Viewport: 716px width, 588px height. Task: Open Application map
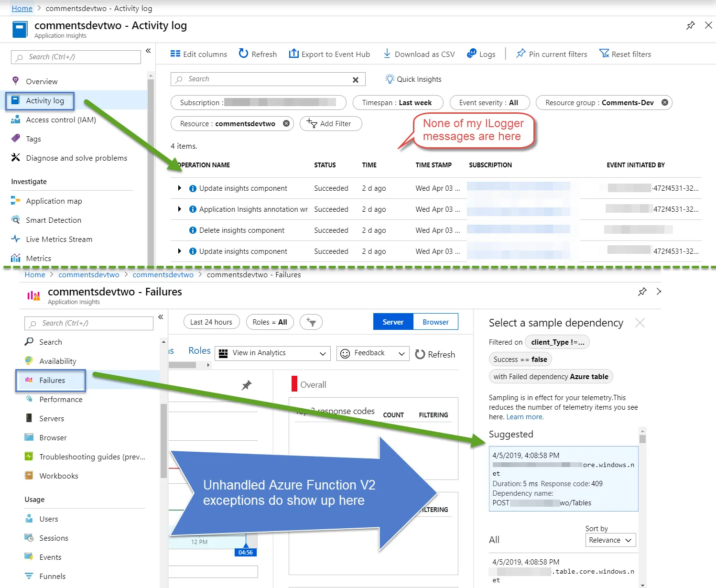[x=54, y=201]
